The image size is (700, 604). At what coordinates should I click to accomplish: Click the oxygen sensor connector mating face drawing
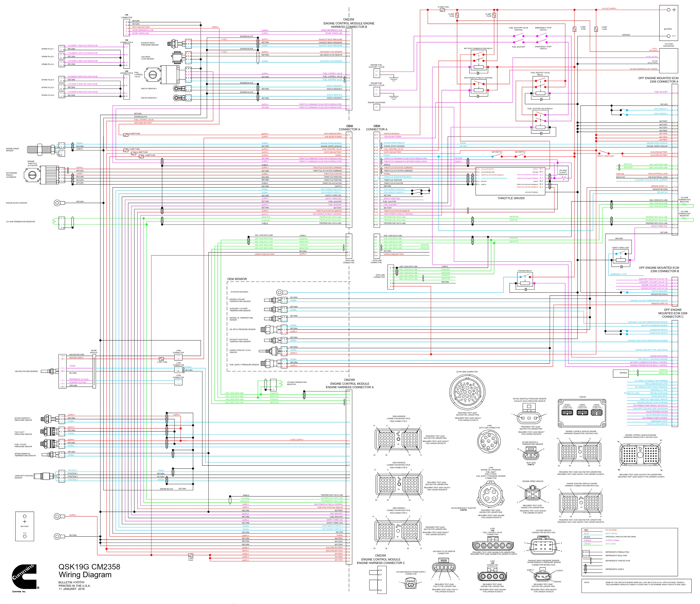pyautogui.click(x=543, y=545)
